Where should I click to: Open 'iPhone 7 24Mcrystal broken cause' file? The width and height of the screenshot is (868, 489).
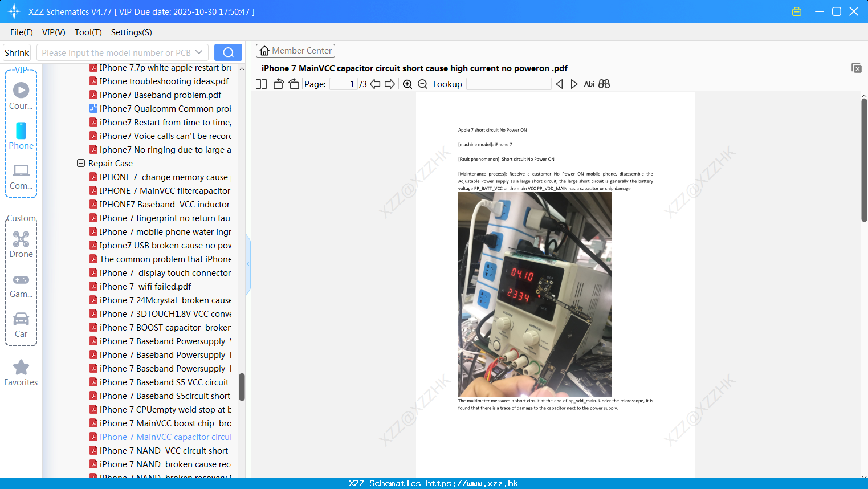click(160, 300)
